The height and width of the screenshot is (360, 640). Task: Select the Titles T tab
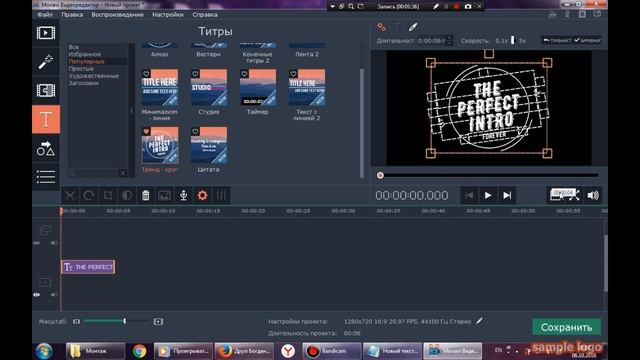(x=46, y=119)
